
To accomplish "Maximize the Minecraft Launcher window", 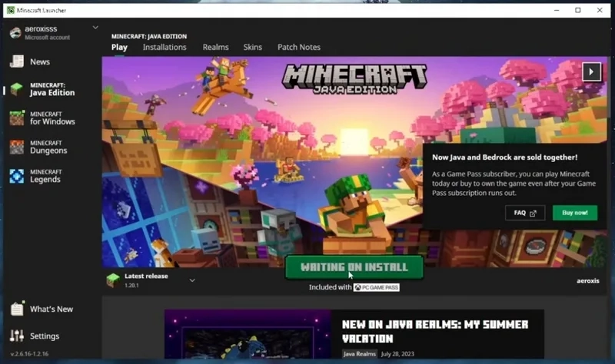I will click(578, 10).
